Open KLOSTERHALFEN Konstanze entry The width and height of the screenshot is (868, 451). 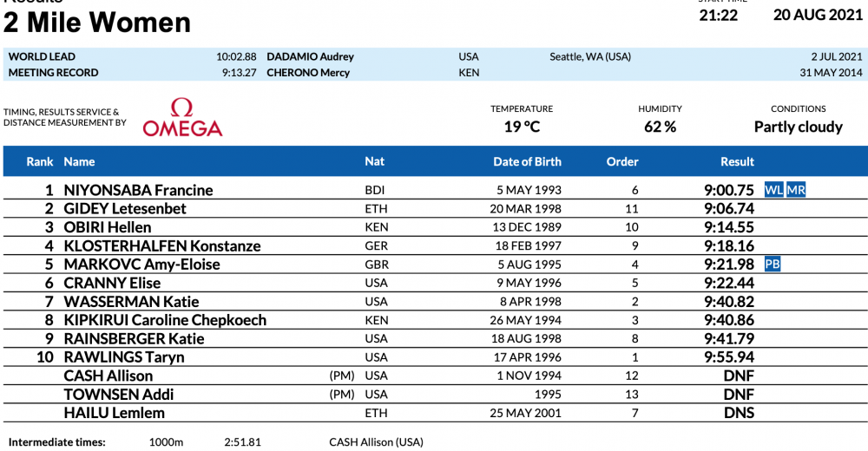(161, 246)
